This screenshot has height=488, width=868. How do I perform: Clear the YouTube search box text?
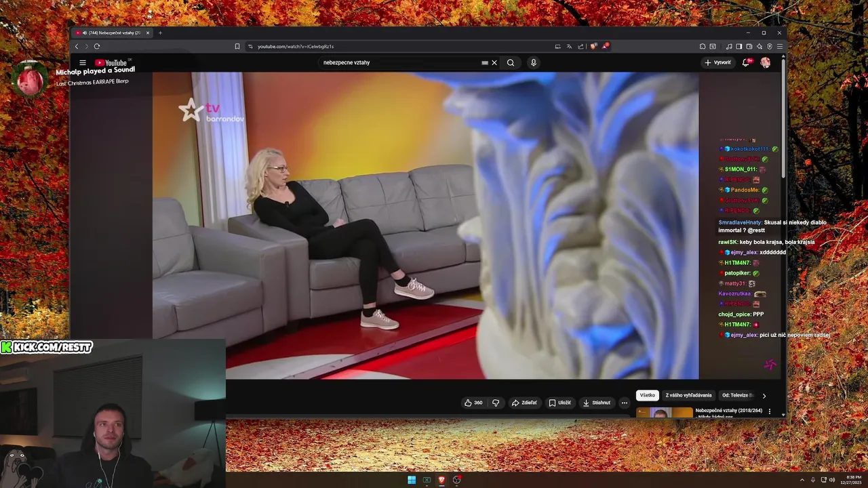(494, 62)
